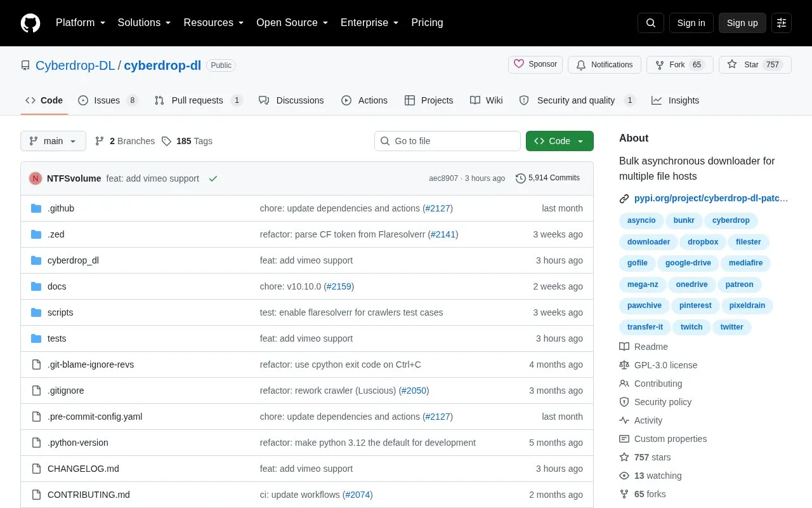Open the docs folder
The height and width of the screenshot is (508, 812).
coord(56,286)
